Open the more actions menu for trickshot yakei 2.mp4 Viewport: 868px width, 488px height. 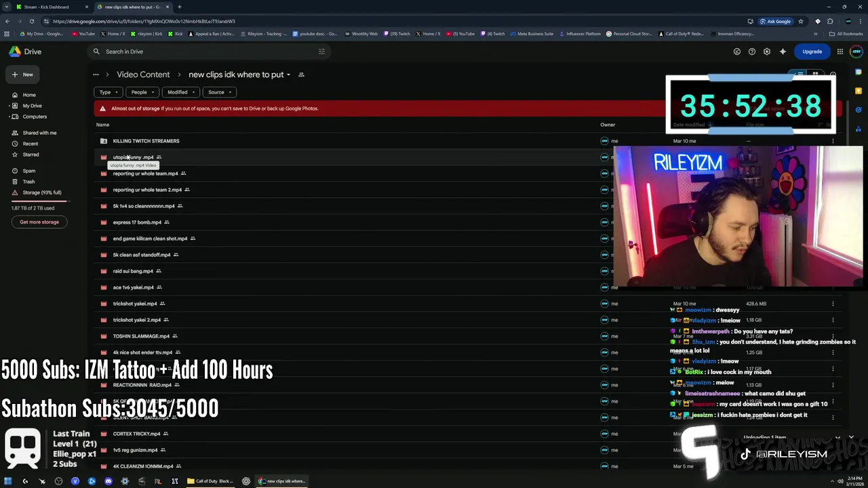[833, 320]
